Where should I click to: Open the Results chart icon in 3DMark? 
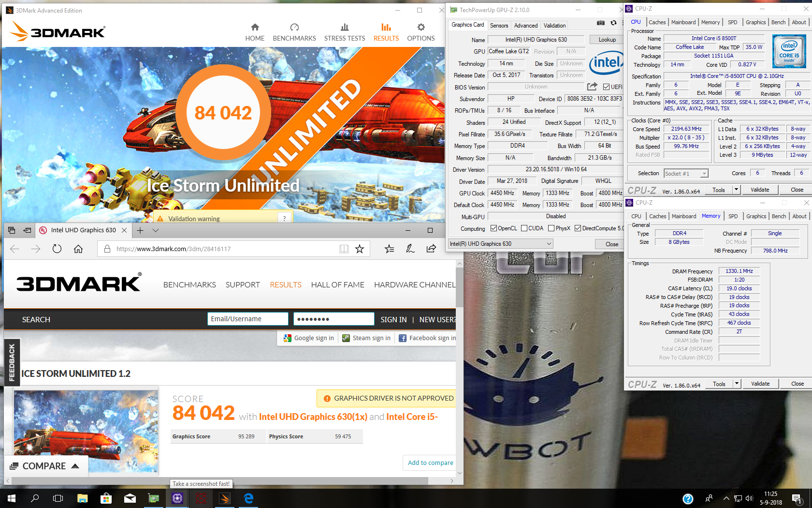(386, 27)
